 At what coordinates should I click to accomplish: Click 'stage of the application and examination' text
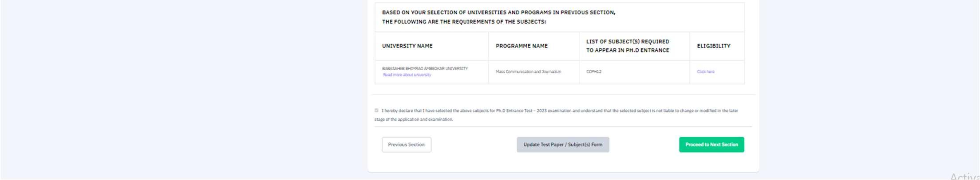pos(413,120)
